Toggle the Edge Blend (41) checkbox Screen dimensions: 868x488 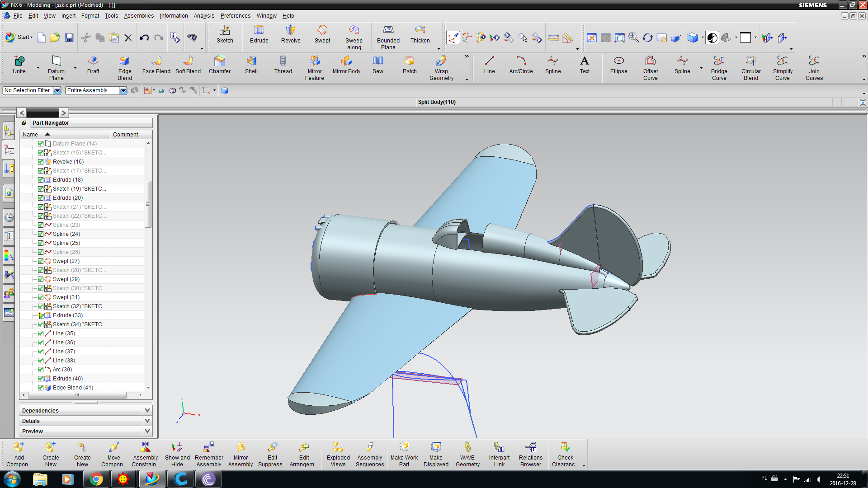pyautogui.click(x=41, y=388)
